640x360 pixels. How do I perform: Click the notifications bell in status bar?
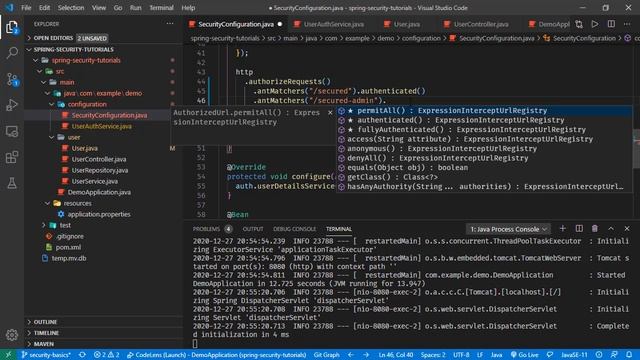click(x=629, y=355)
